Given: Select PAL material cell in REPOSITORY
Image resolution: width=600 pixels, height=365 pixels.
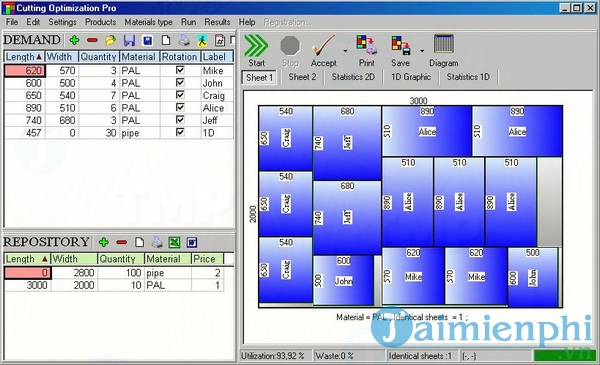Looking at the screenshot, I should [x=168, y=285].
